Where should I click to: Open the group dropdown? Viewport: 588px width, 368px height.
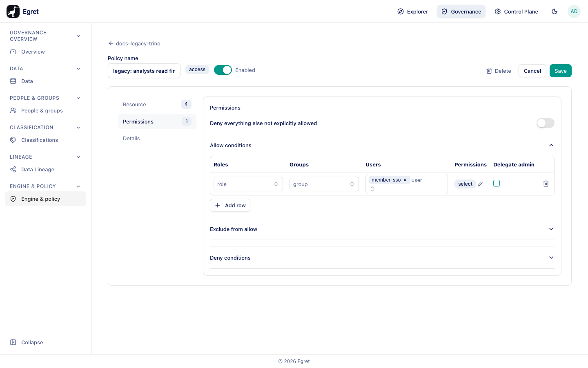pos(324,184)
